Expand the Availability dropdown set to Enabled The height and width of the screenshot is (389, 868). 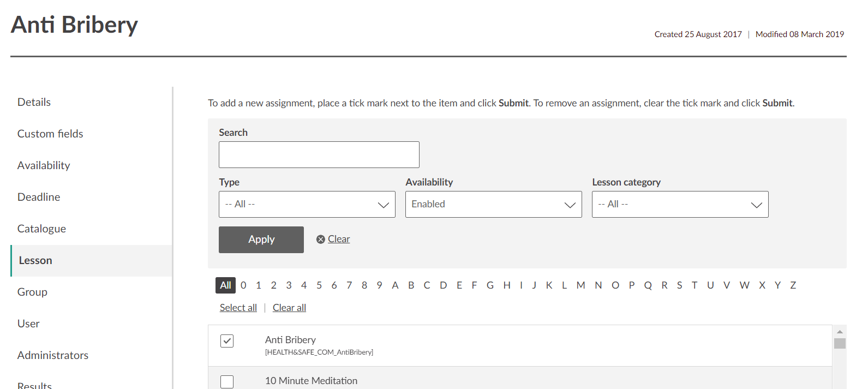coord(493,205)
